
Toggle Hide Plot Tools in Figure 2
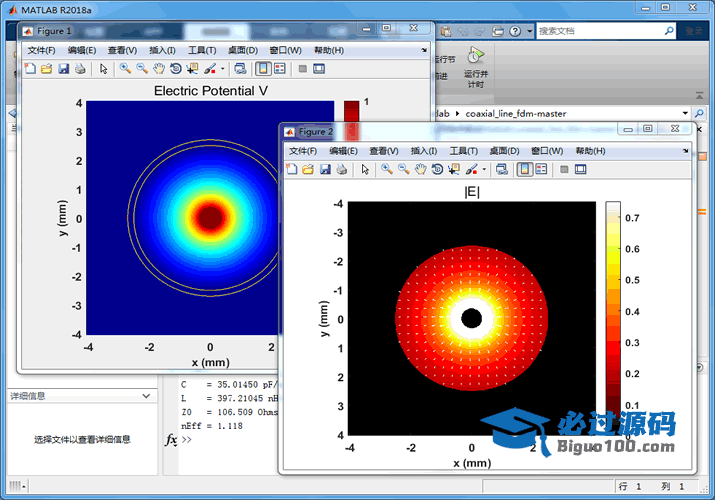click(564, 170)
